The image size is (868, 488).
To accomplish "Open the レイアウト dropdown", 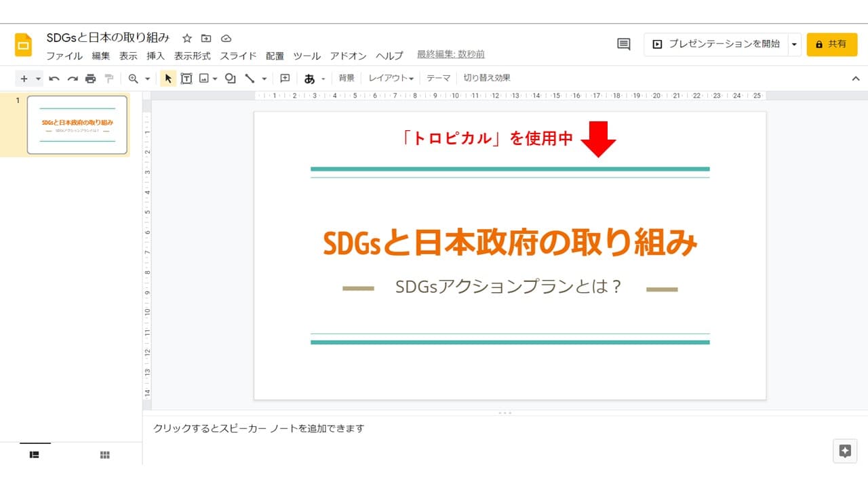I will click(x=391, y=78).
